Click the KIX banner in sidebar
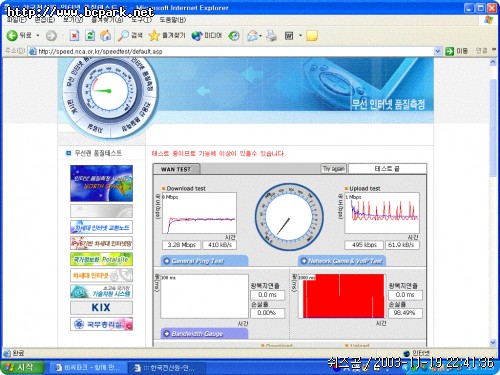500x375 pixels. point(101,307)
